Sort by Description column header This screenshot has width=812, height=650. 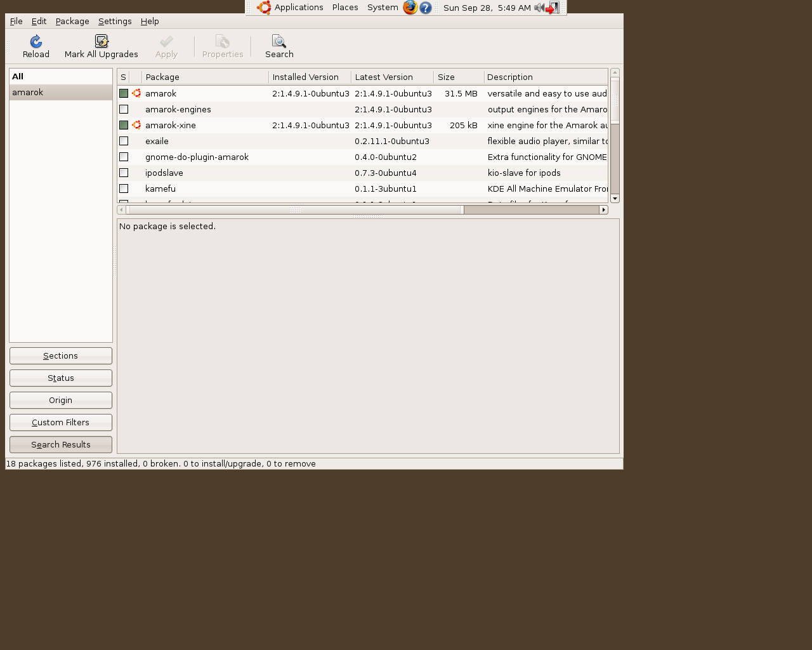pyautogui.click(x=546, y=77)
